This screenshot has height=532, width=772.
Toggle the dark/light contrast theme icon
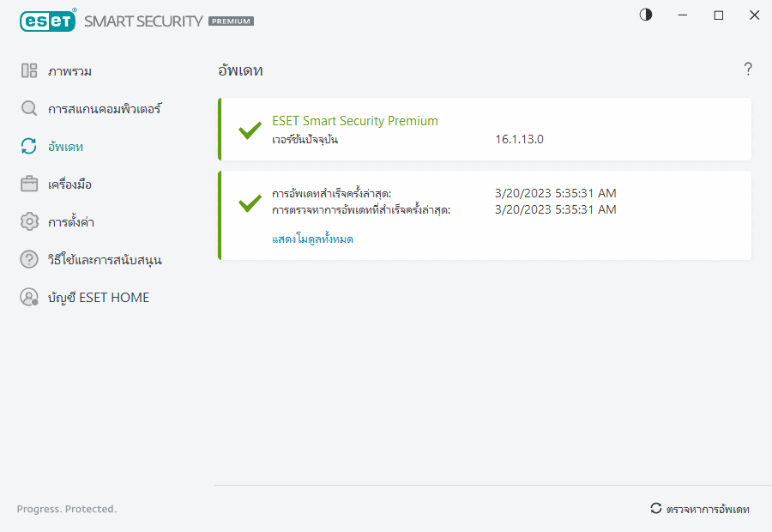(646, 15)
